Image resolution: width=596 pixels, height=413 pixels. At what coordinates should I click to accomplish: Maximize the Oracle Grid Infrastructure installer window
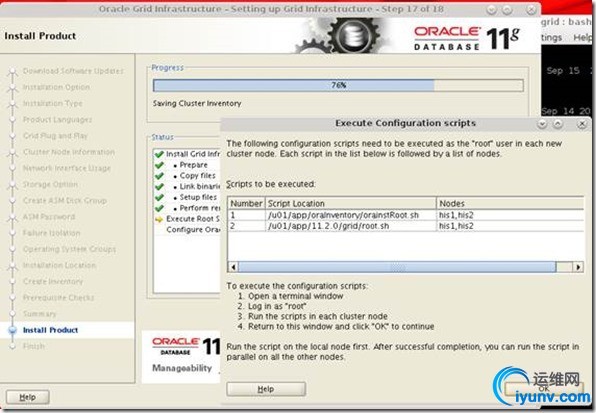pos(507,9)
